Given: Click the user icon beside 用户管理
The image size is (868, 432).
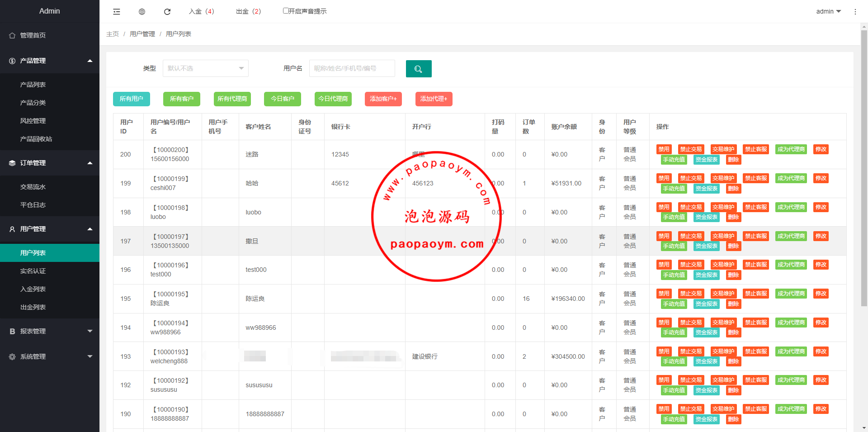Looking at the screenshot, I should [x=12, y=229].
